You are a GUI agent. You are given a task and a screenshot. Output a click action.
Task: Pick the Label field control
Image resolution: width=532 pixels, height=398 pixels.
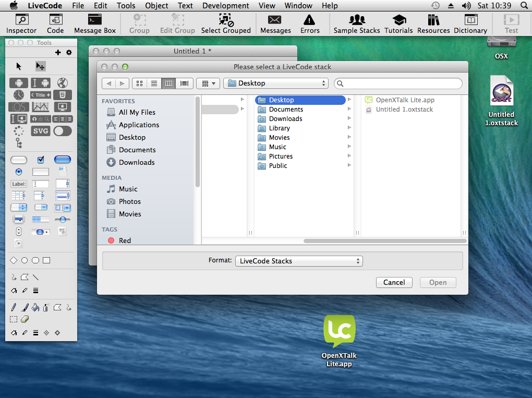[19, 184]
